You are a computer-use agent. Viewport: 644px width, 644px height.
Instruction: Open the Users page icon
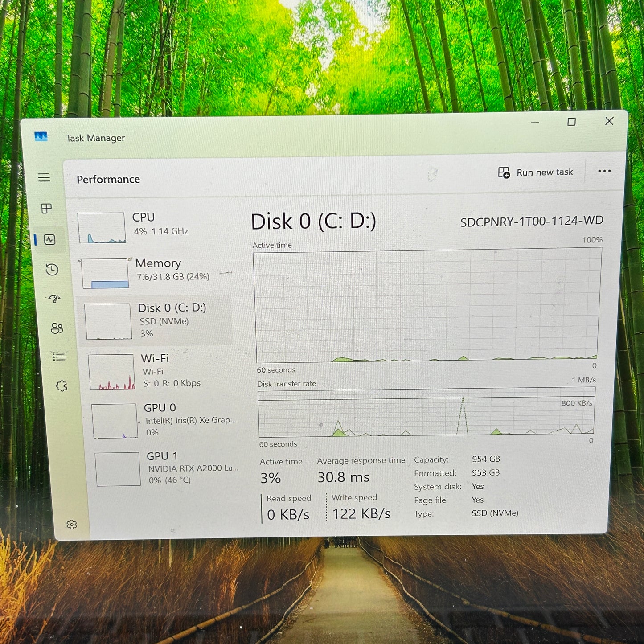tap(57, 328)
